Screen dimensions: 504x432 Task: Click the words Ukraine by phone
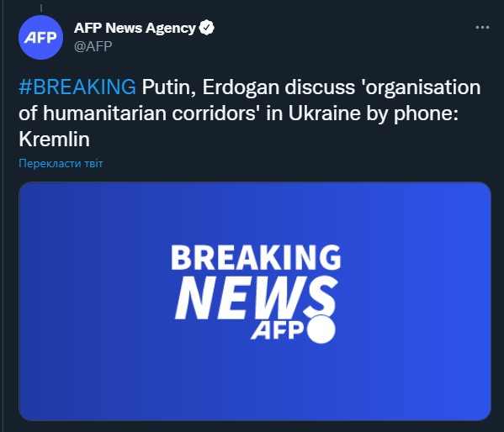coord(371,113)
